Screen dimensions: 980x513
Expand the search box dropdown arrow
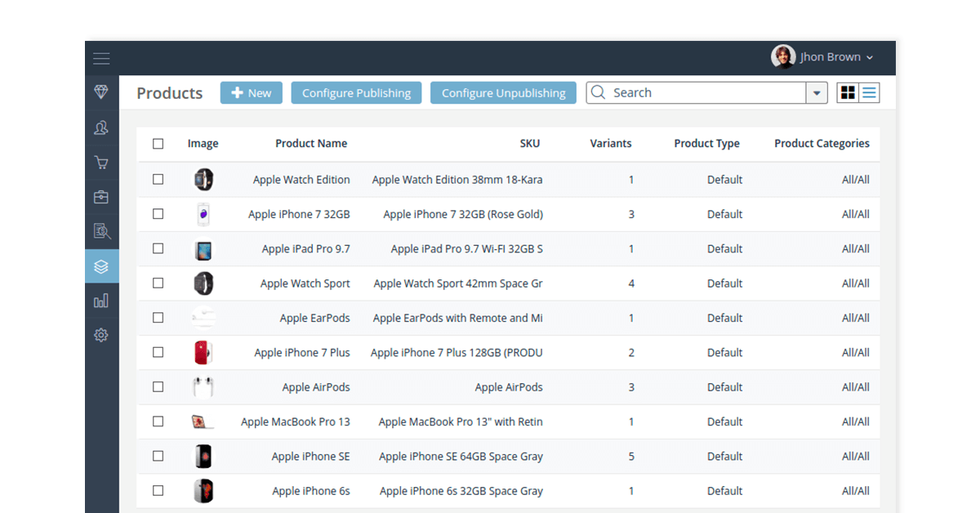[x=817, y=93]
